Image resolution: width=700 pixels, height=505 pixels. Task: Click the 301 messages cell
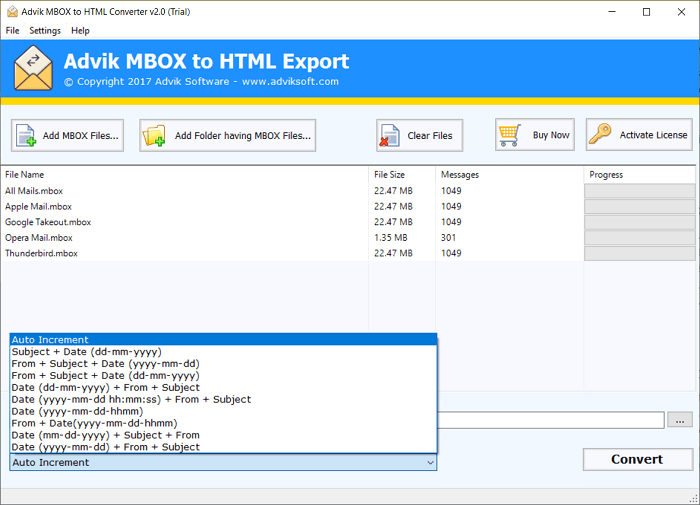pyautogui.click(x=448, y=238)
